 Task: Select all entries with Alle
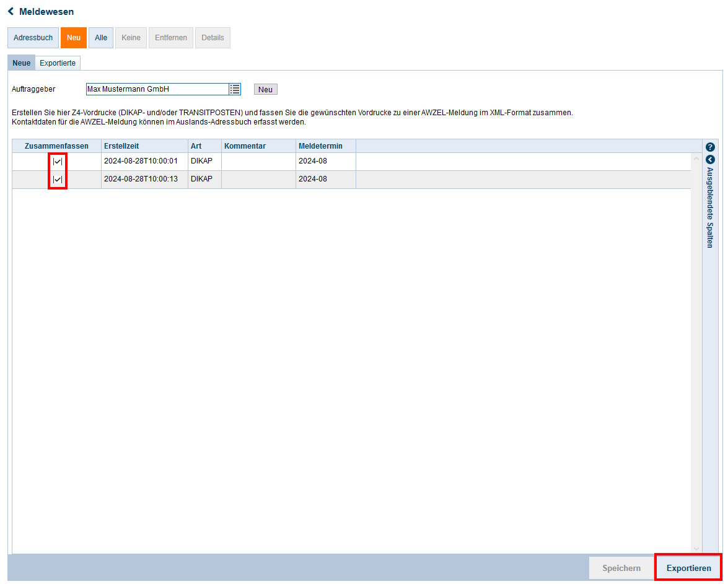[x=101, y=38]
